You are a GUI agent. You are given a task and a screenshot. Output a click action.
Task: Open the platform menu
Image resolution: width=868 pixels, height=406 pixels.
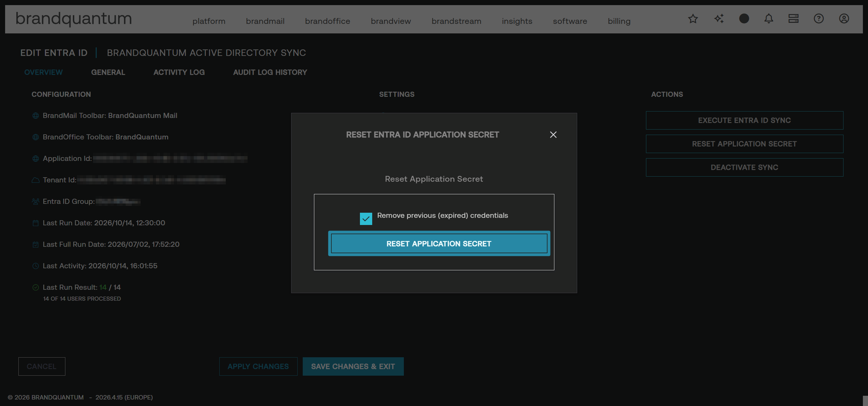[x=209, y=21]
